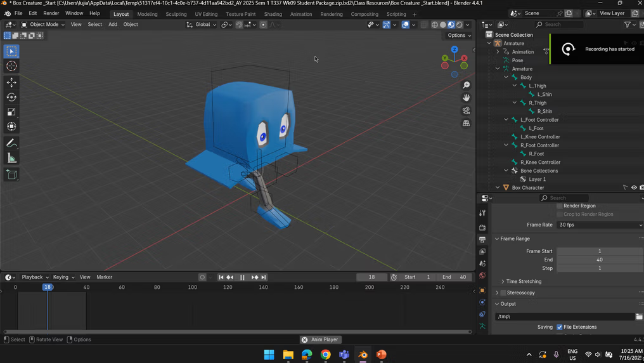The height and width of the screenshot is (363, 644).
Task: Disable the File Extensions checkbox
Action: click(x=560, y=327)
